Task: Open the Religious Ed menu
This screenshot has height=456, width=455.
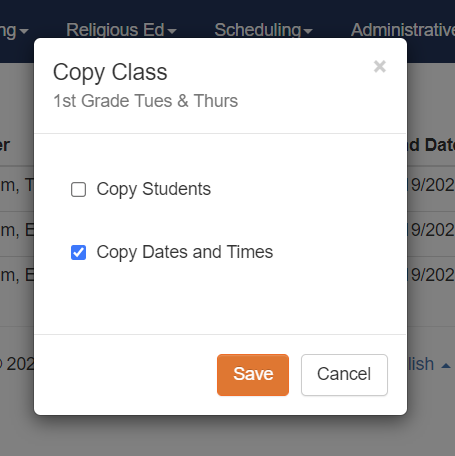Action: (x=121, y=30)
